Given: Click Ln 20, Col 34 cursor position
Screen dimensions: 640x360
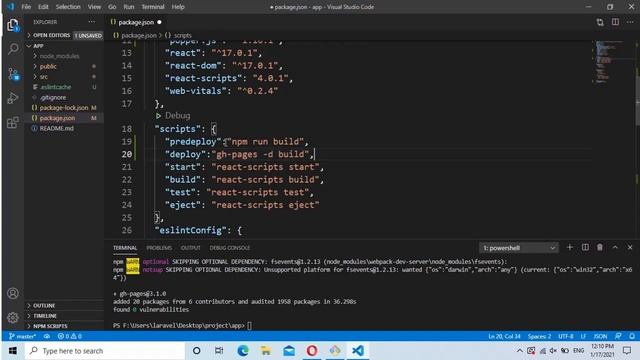Looking at the screenshot, I should 504,336.
